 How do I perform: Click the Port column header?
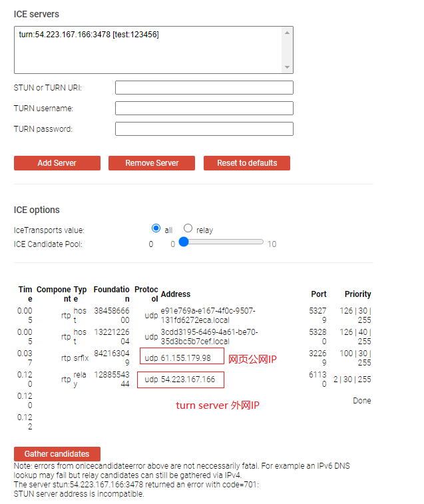click(x=319, y=294)
